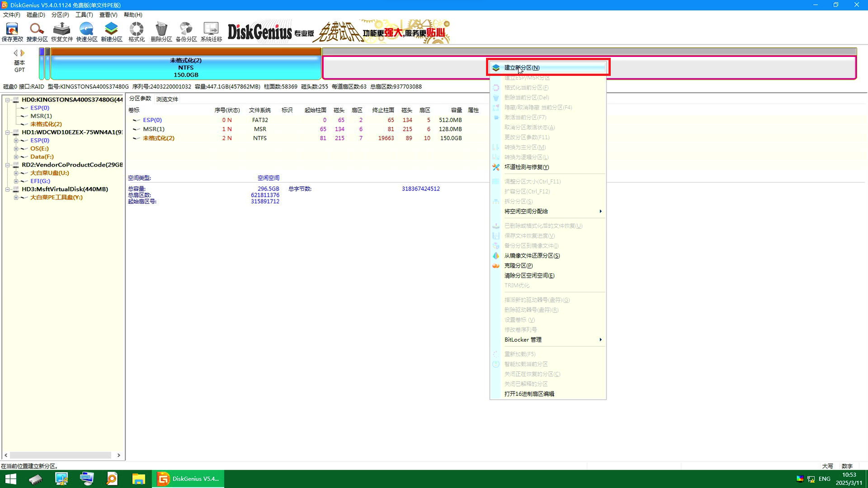Viewport: 868px width, 488px height.
Task: Expand the EFI(G:) partition node
Action: [x=16, y=181]
